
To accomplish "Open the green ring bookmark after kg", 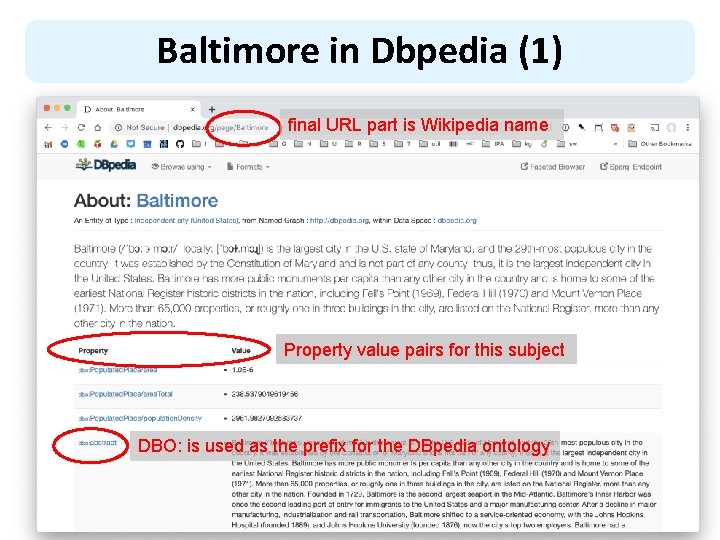I will pyautogui.click(x=544, y=144).
